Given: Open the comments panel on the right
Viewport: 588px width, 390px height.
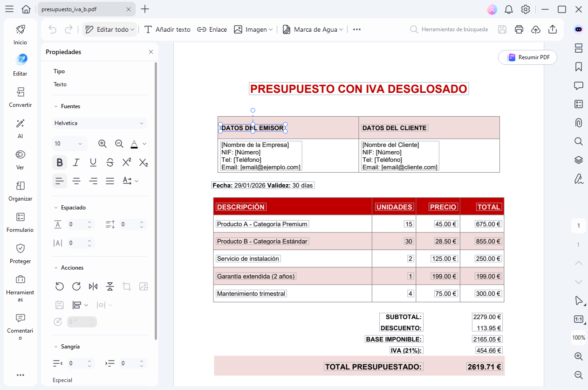Looking at the screenshot, I should pyautogui.click(x=578, y=85).
